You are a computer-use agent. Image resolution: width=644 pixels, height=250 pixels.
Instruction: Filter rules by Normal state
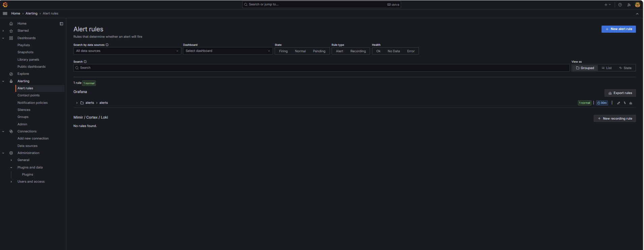[x=300, y=51]
